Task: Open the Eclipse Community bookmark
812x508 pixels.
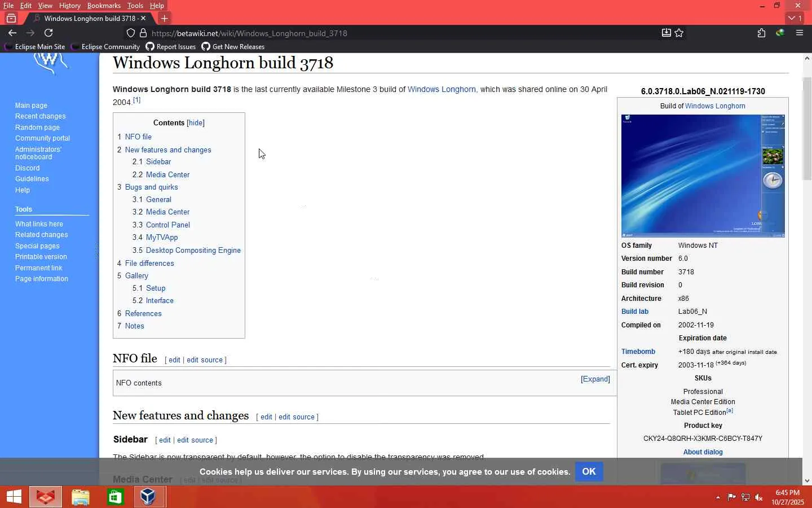Action: point(105,47)
